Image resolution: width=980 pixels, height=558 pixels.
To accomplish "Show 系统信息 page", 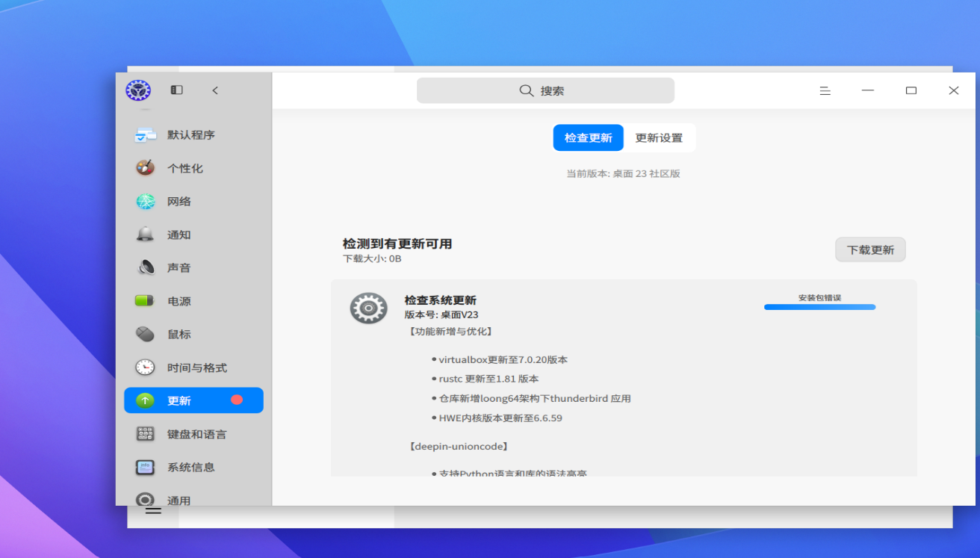I will 193,467.
